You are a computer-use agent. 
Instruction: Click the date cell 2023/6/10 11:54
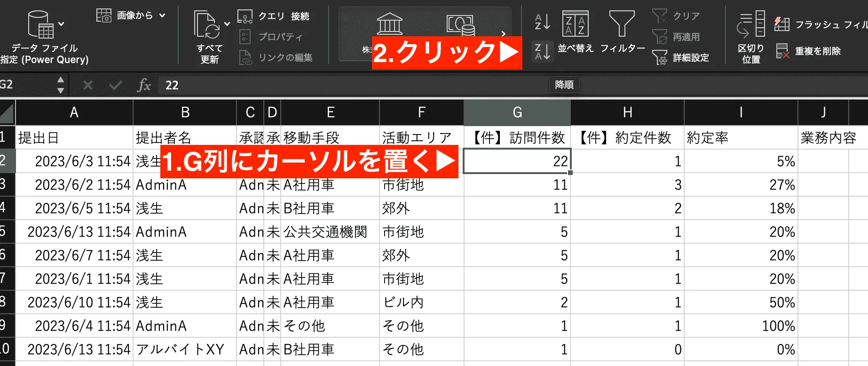(74, 302)
